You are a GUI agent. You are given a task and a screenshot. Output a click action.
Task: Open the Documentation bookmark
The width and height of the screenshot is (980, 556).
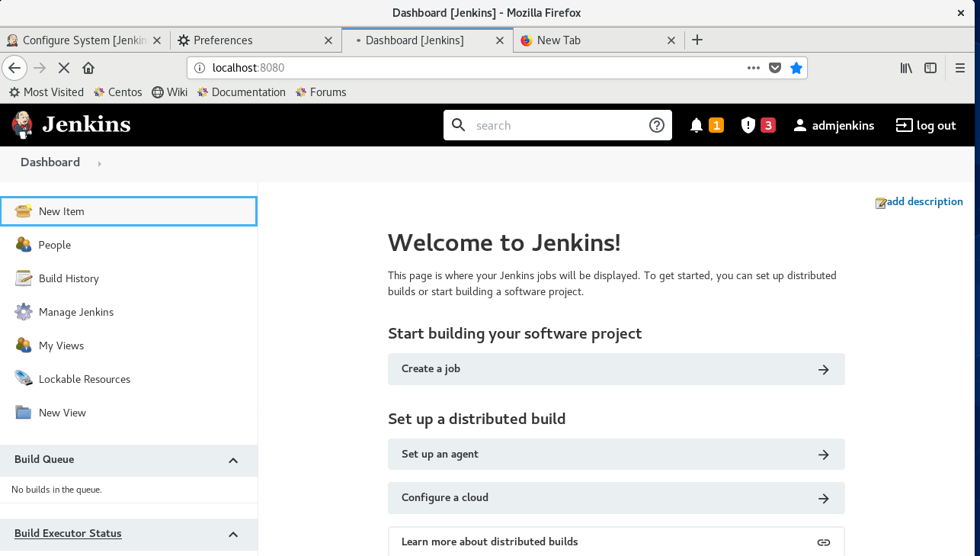click(x=241, y=92)
